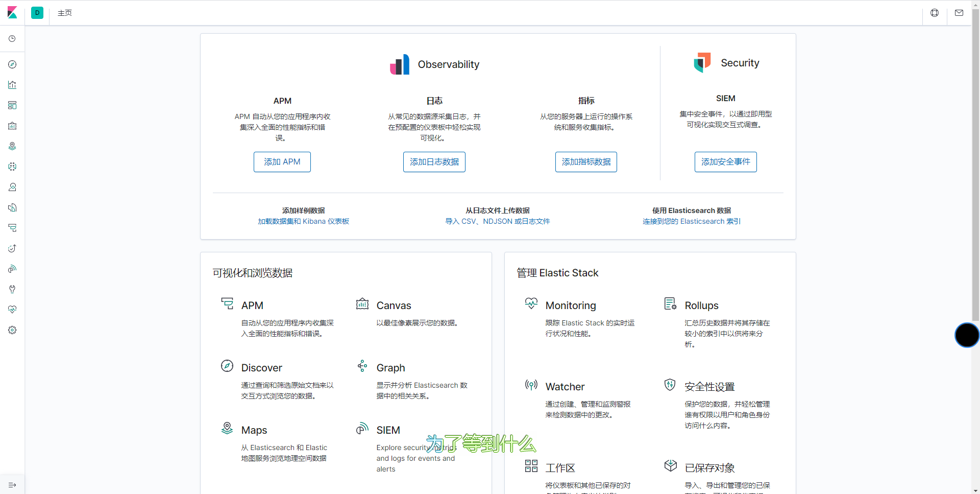
Task: Open 导入 CSV、NDJSON 或日志文件 link
Action: click(498, 221)
